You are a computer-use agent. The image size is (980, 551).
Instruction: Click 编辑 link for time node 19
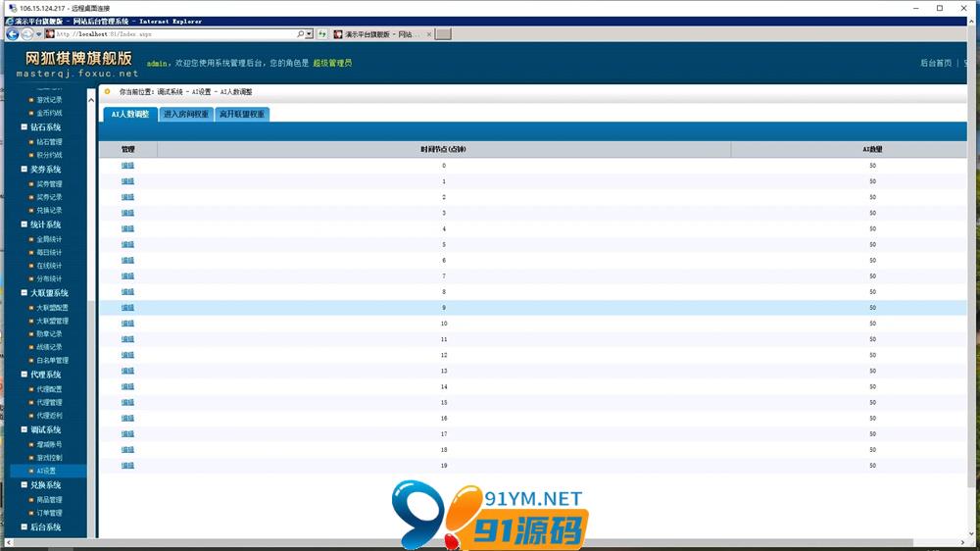127,466
